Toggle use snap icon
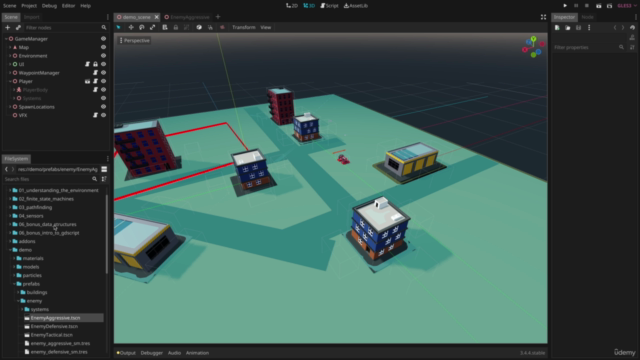Image resolution: width=640 pixels, height=360 pixels. pos(210,27)
